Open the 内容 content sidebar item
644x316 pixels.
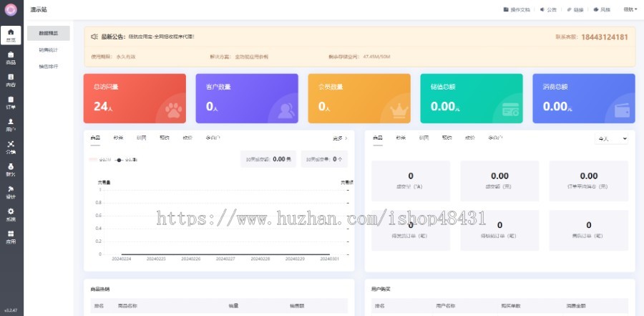pos(11,80)
